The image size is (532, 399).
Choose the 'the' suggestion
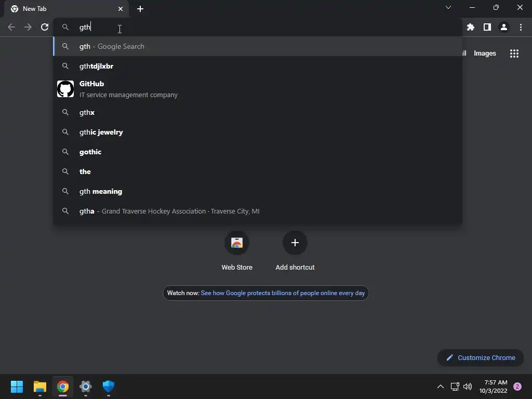click(258, 171)
